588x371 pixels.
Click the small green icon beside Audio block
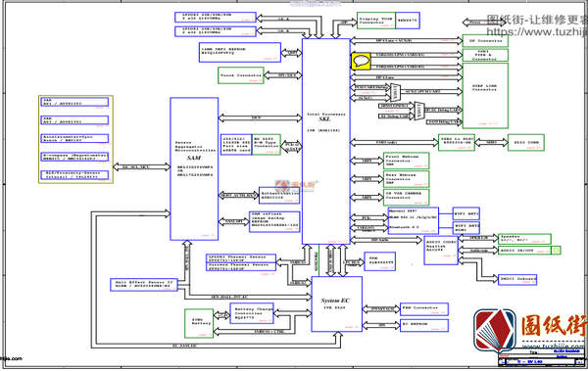pyautogui.click(x=556, y=250)
